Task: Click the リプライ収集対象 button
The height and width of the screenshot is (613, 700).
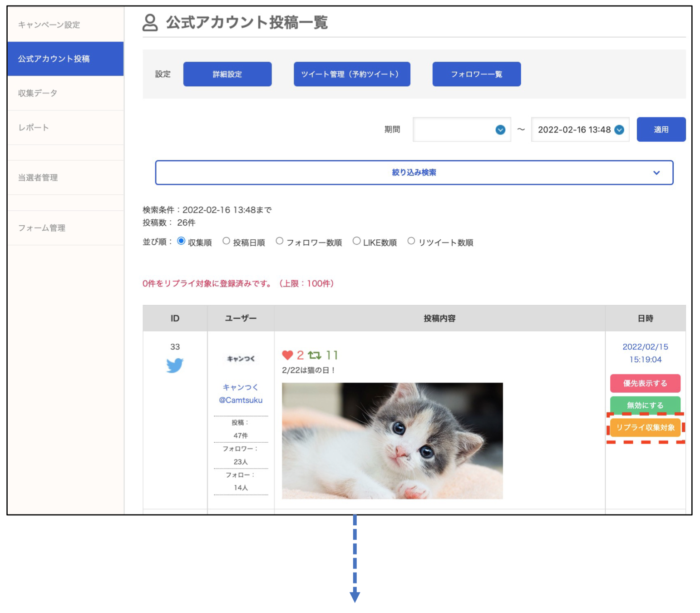Action: (x=645, y=427)
